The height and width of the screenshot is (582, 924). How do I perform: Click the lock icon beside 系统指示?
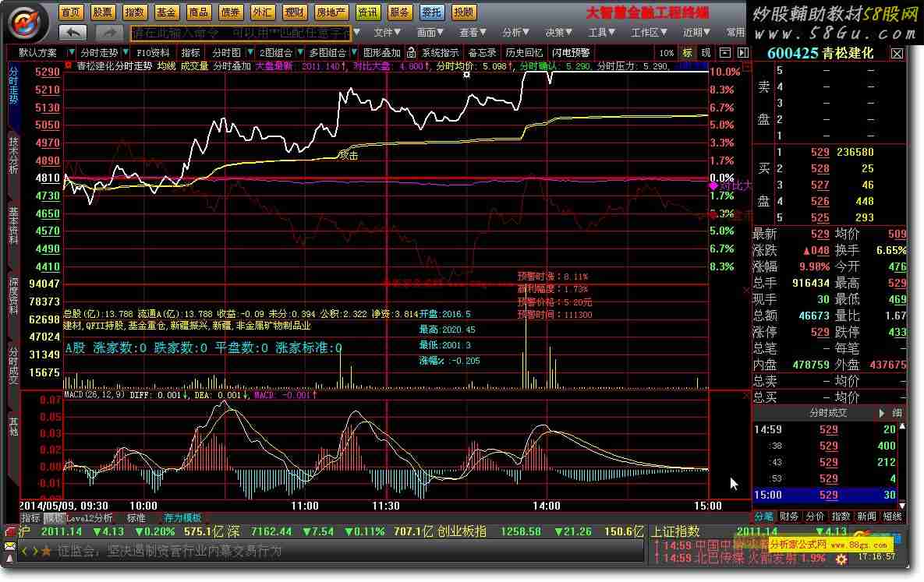click(x=412, y=52)
